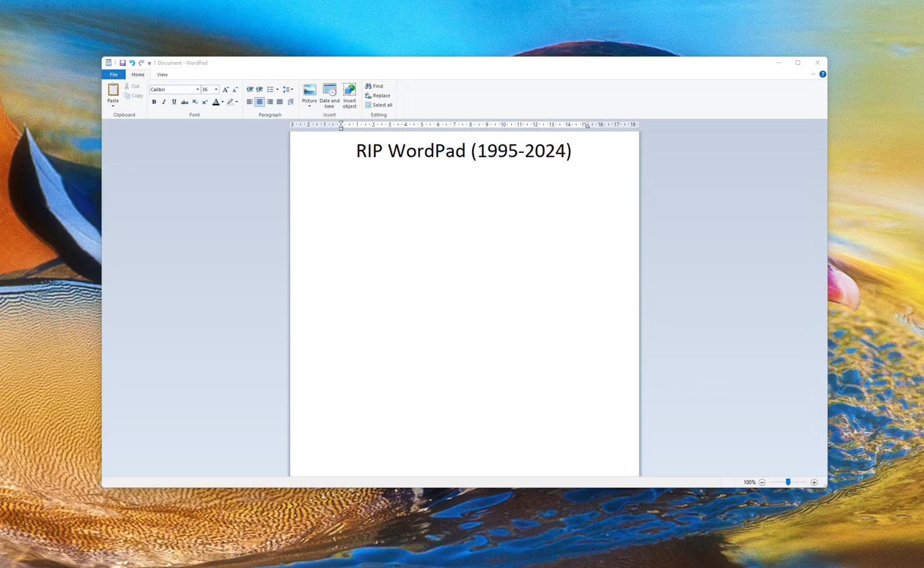Expand the text color arrow
The image size is (924, 568).
(x=223, y=102)
